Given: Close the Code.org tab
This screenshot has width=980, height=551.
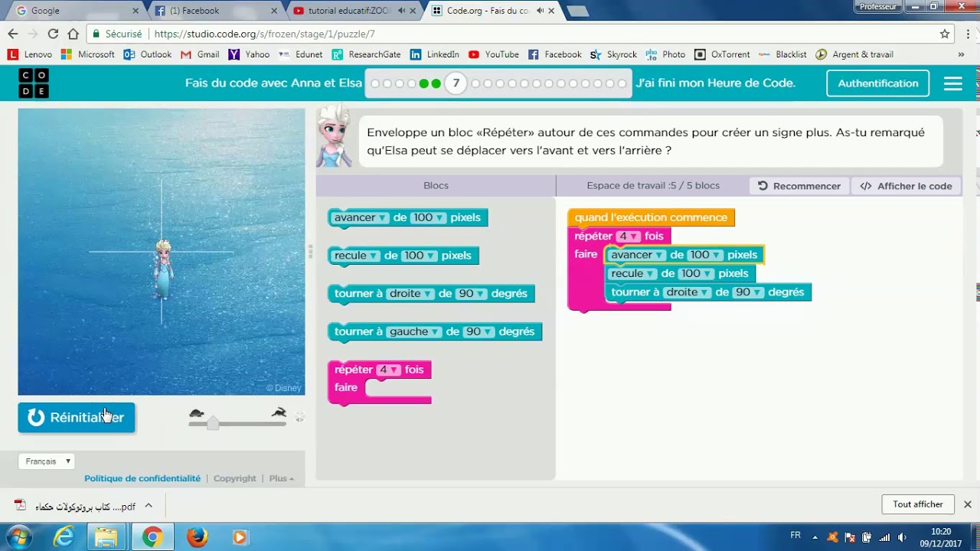Looking at the screenshot, I should point(551,11).
